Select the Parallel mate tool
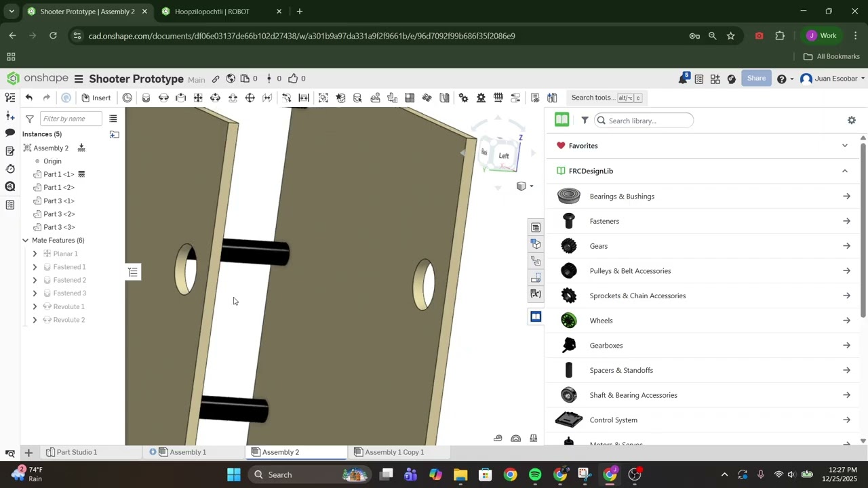This screenshot has width=868, height=488. point(267,98)
